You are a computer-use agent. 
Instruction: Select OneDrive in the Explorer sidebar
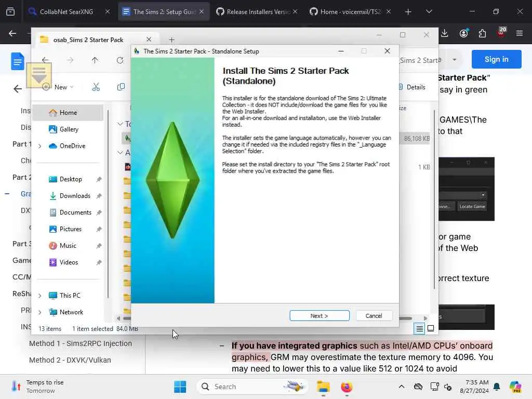tap(72, 146)
